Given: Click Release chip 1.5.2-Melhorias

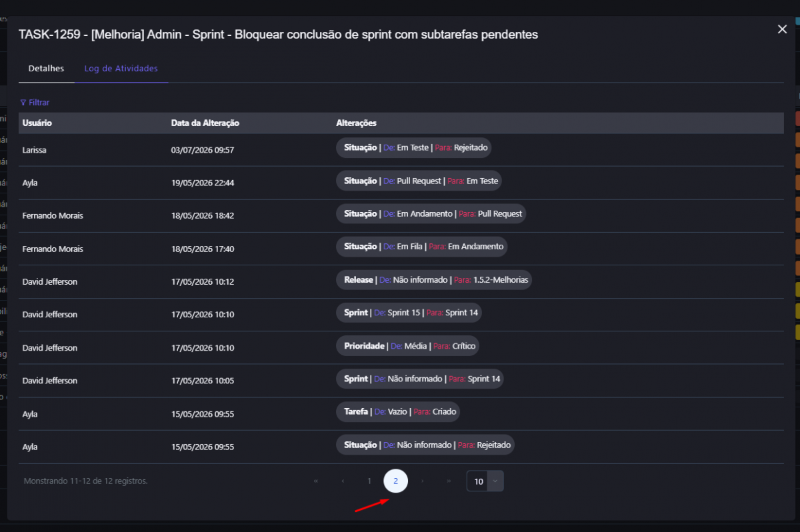Looking at the screenshot, I should click(x=434, y=280).
